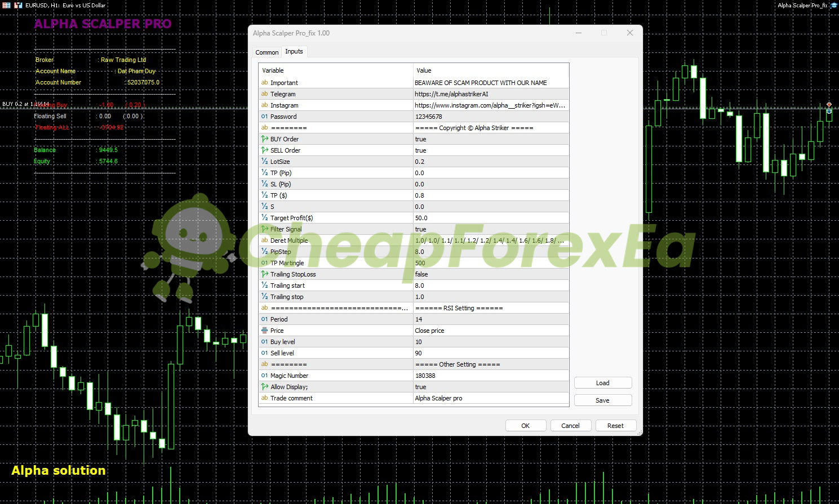This screenshot has height=504, width=839.
Task: Click the integer icon beside Period
Action: [x=264, y=319]
